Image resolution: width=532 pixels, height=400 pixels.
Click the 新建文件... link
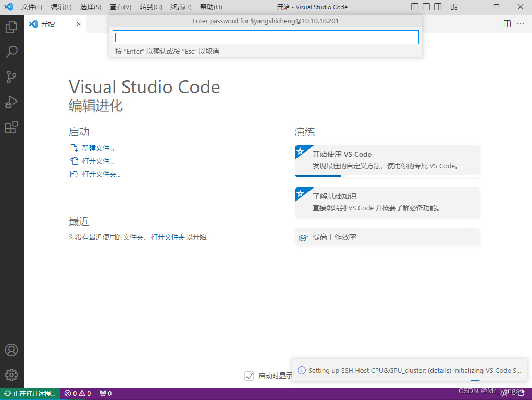click(98, 148)
